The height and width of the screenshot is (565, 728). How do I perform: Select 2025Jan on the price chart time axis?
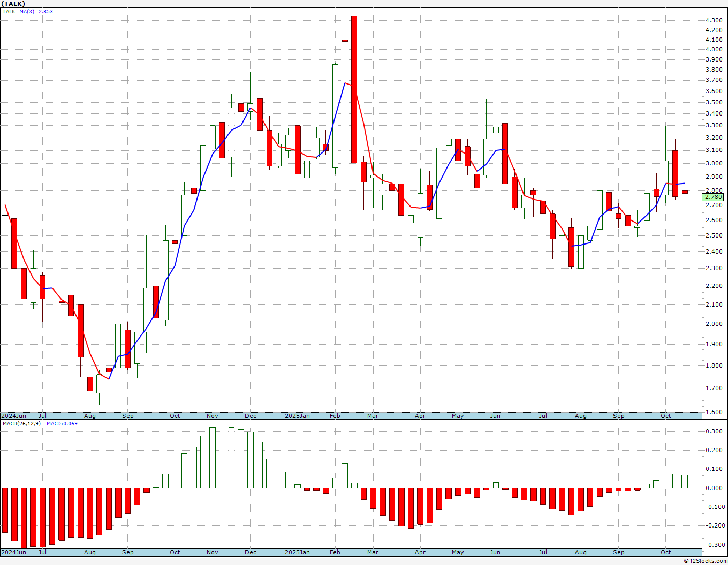tap(297, 416)
